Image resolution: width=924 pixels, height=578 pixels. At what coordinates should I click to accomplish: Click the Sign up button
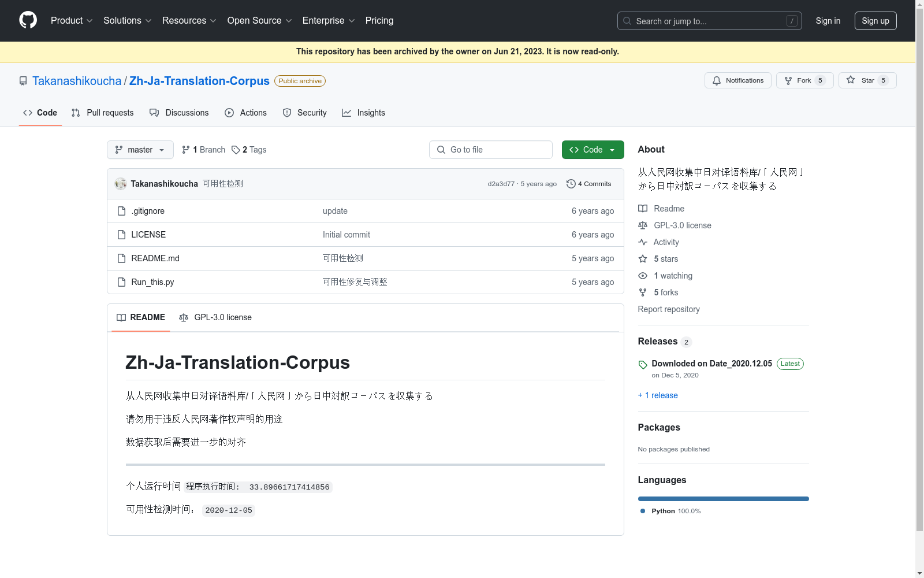pyautogui.click(x=875, y=21)
